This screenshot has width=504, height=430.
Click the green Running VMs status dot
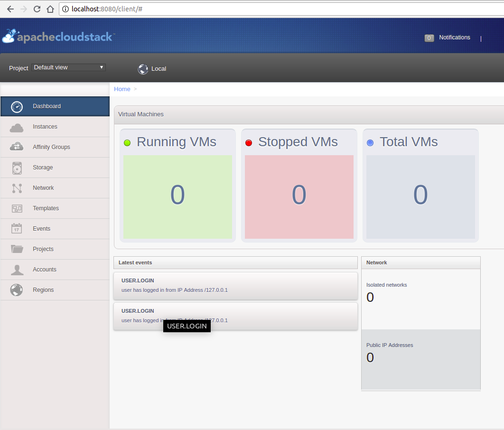pos(127,143)
